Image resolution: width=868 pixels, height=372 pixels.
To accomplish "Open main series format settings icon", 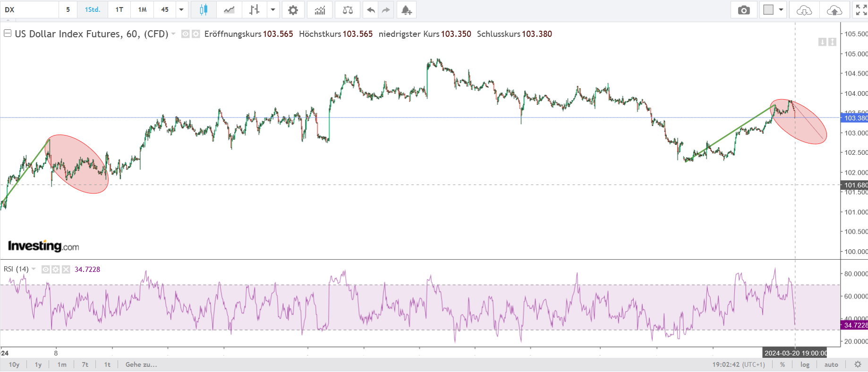I will [196, 34].
